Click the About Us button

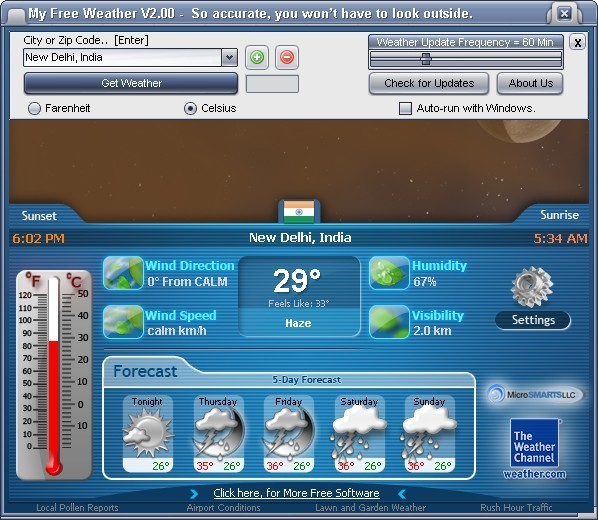(530, 83)
